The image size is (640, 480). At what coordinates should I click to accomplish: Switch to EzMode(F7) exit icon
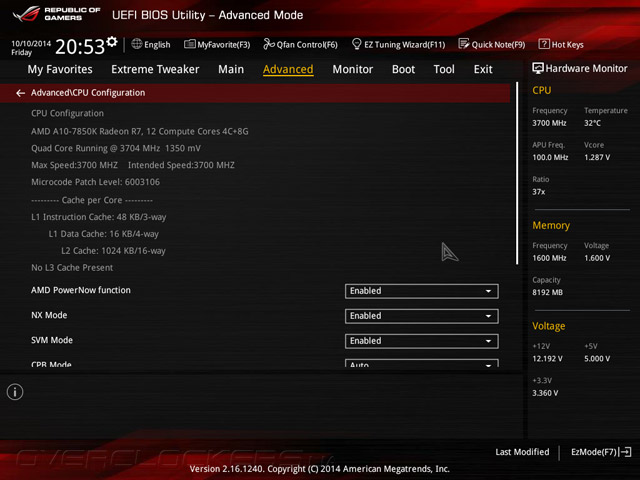coord(625,452)
